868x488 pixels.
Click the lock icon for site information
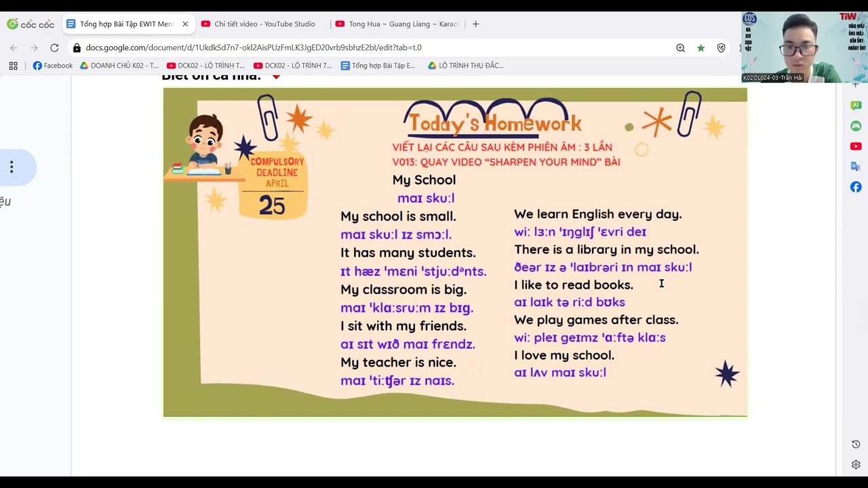pos(77,47)
